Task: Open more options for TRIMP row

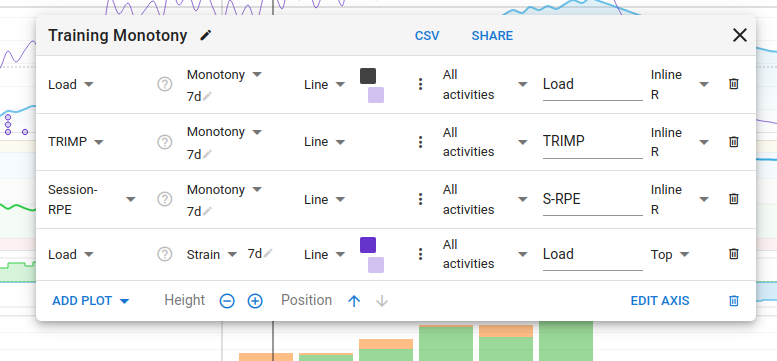Action: [420, 142]
